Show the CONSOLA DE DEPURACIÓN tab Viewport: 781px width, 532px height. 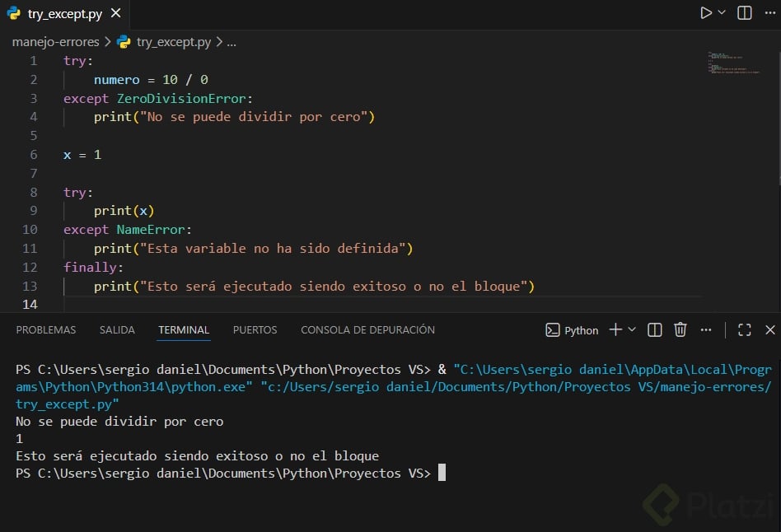click(367, 329)
